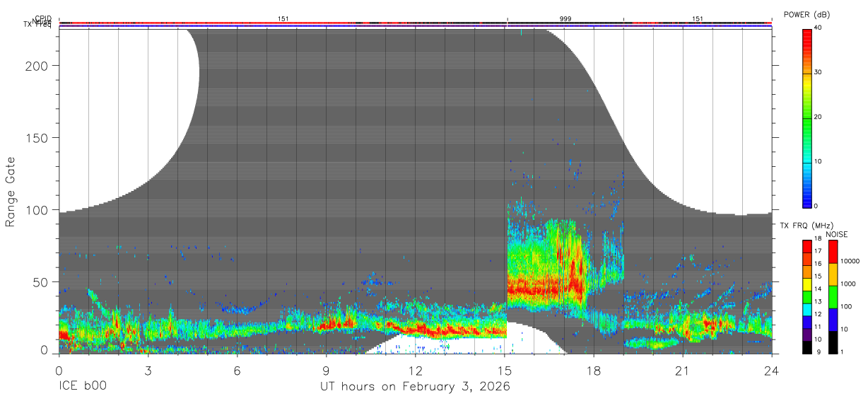Select the 18 MHz frequency tick label

point(819,240)
